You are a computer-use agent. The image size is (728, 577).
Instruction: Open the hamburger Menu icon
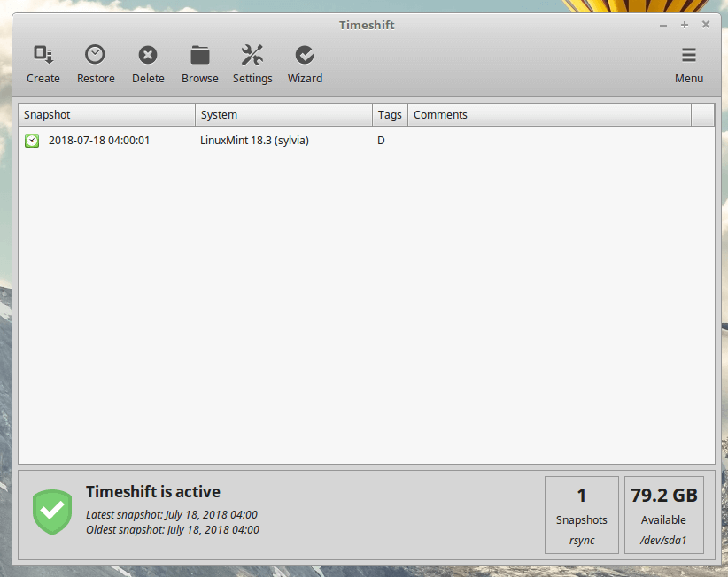688,55
